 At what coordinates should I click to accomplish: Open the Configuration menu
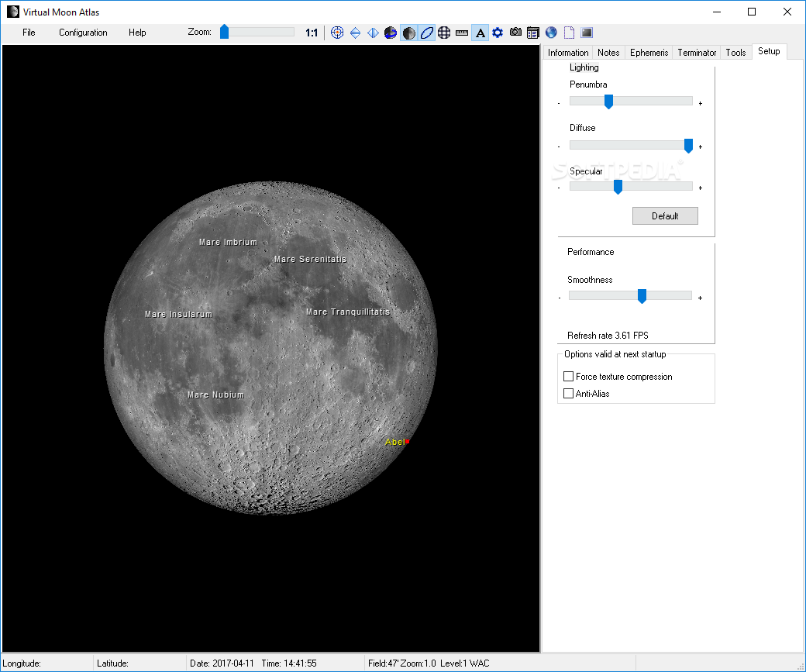83,33
